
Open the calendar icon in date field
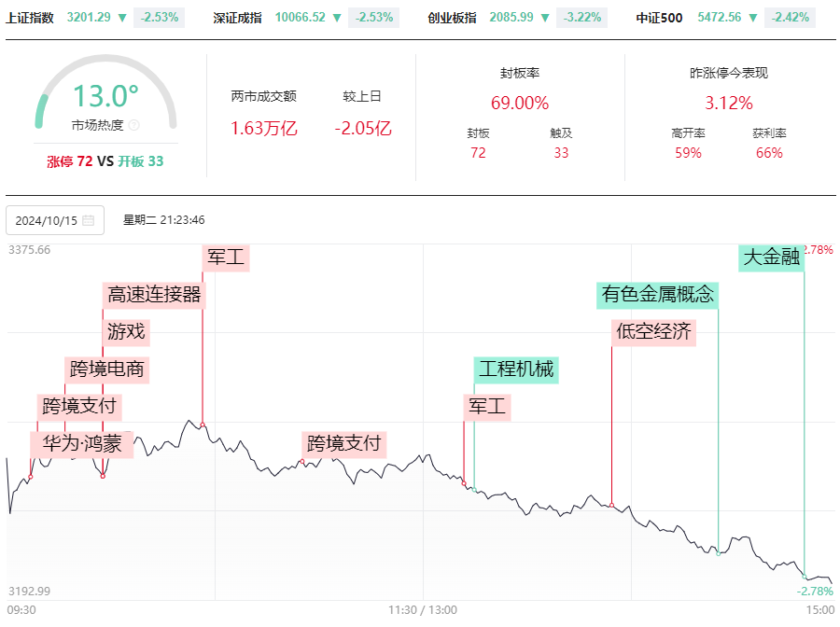89,220
